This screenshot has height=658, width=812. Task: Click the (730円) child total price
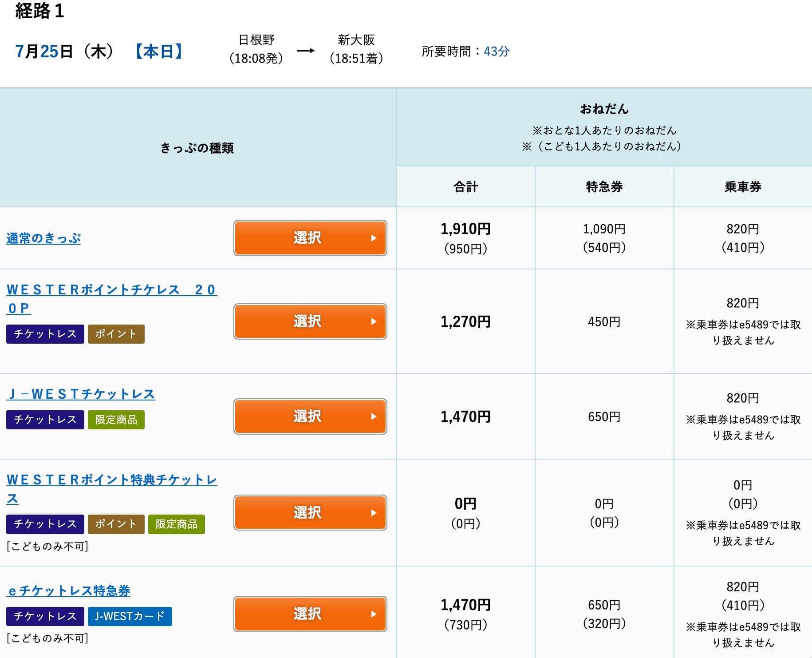[466, 625]
